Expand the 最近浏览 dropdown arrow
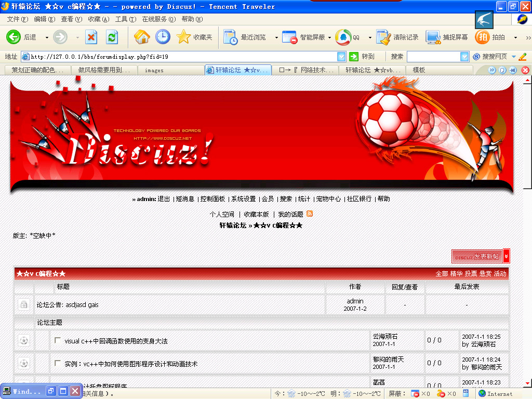The width and height of the screenshot is (532, 399). (x=276, y=37)
